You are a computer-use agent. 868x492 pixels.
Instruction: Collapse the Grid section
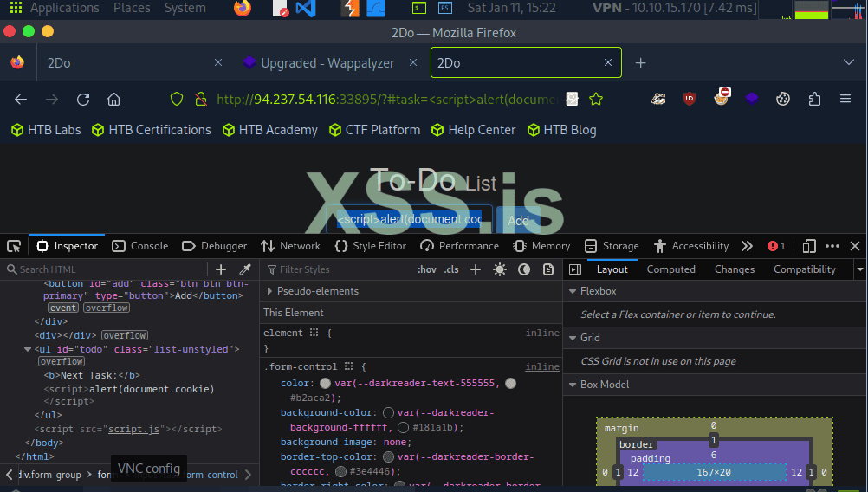pos(573,338)
